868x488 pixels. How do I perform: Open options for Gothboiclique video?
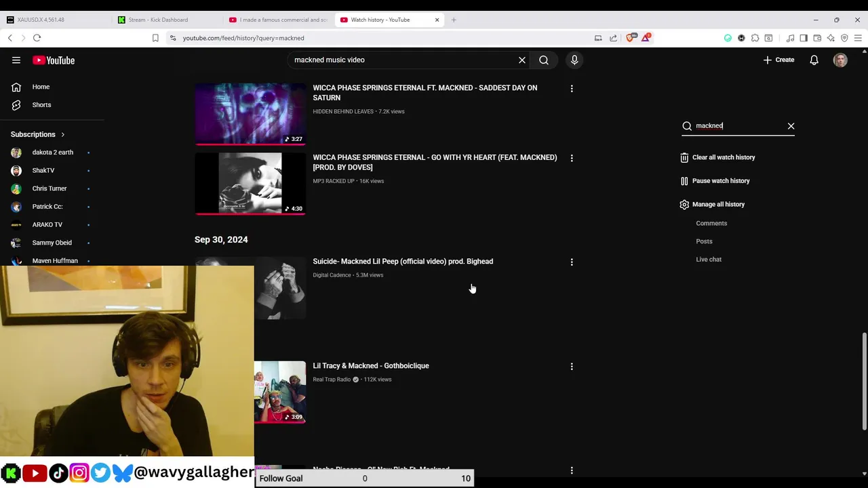[572, 367]
